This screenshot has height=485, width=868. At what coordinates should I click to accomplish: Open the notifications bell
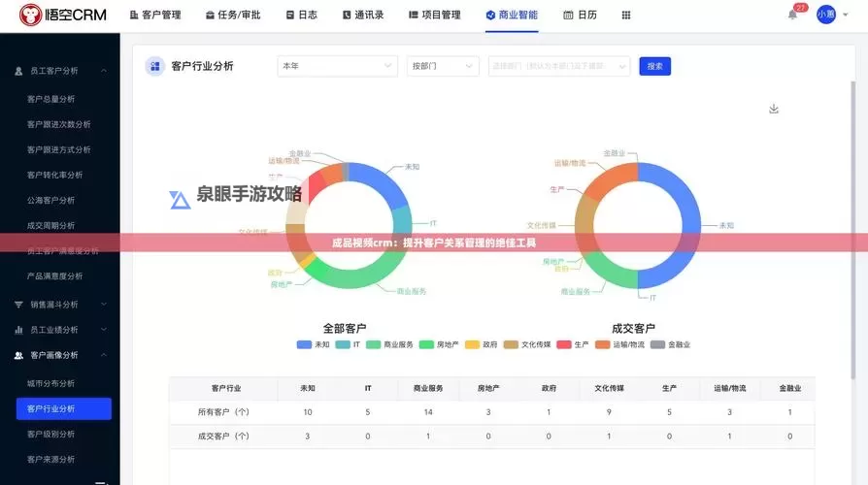[792, 15]
